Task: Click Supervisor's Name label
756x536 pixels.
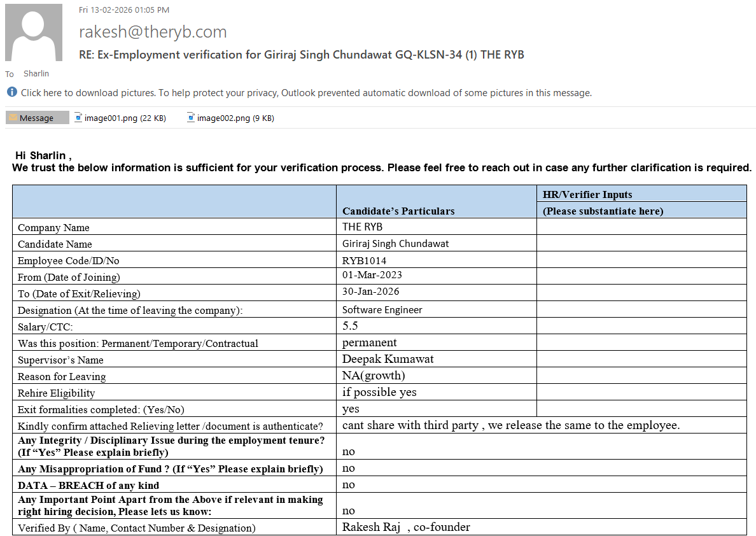Action: pos(60,360)
